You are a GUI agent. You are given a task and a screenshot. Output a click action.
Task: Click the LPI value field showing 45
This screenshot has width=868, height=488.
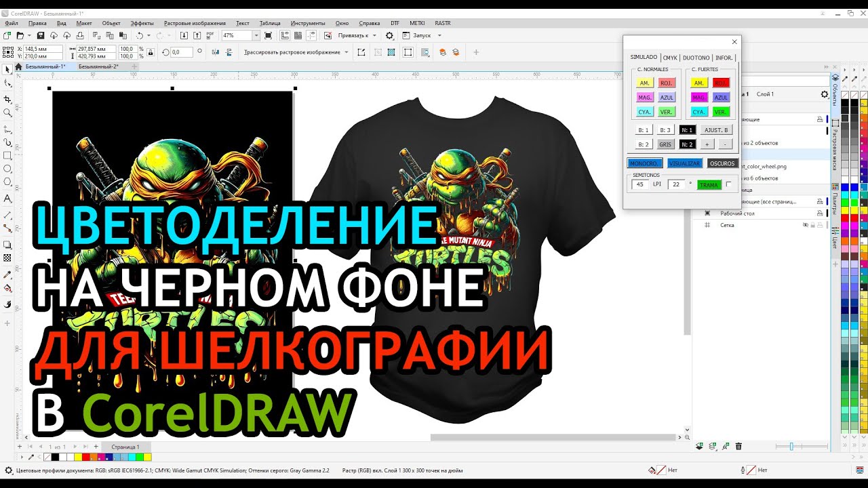tap(639, 184)
